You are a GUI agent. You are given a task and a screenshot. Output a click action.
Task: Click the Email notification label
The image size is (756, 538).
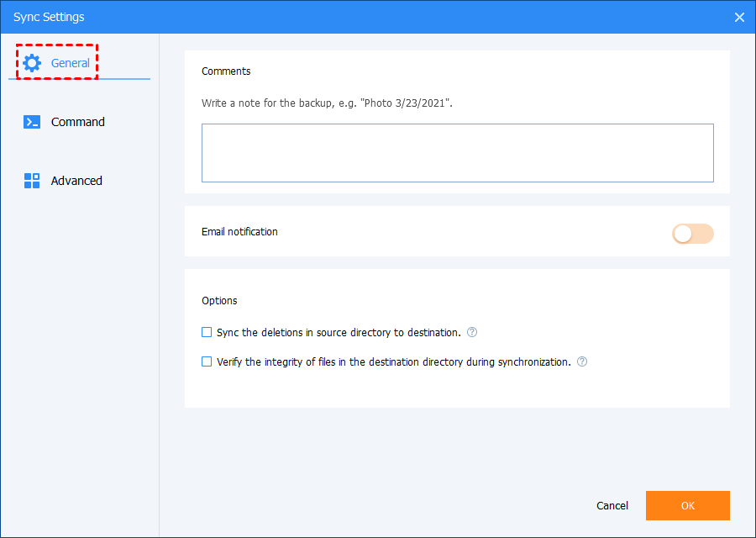click(x=239, y=231)
